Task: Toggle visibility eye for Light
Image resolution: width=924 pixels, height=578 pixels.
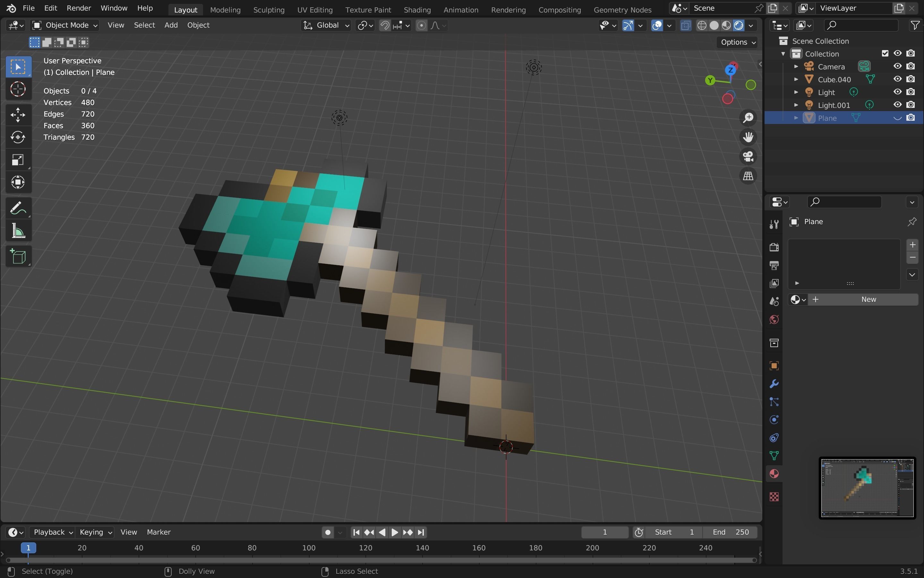Action: pyautogui.click(x=897, y=92)
